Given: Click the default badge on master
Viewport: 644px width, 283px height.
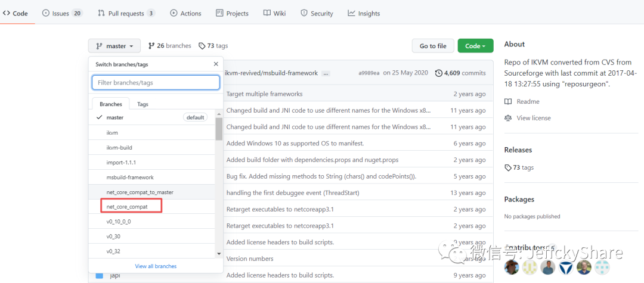Looking at the screenshot, I should [x=195, y=117].
